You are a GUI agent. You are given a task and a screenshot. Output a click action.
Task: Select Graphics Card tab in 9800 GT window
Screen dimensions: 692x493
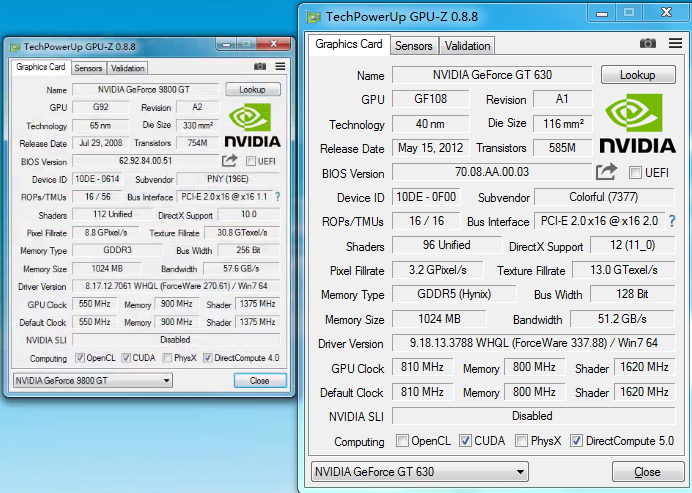point(41,67)
